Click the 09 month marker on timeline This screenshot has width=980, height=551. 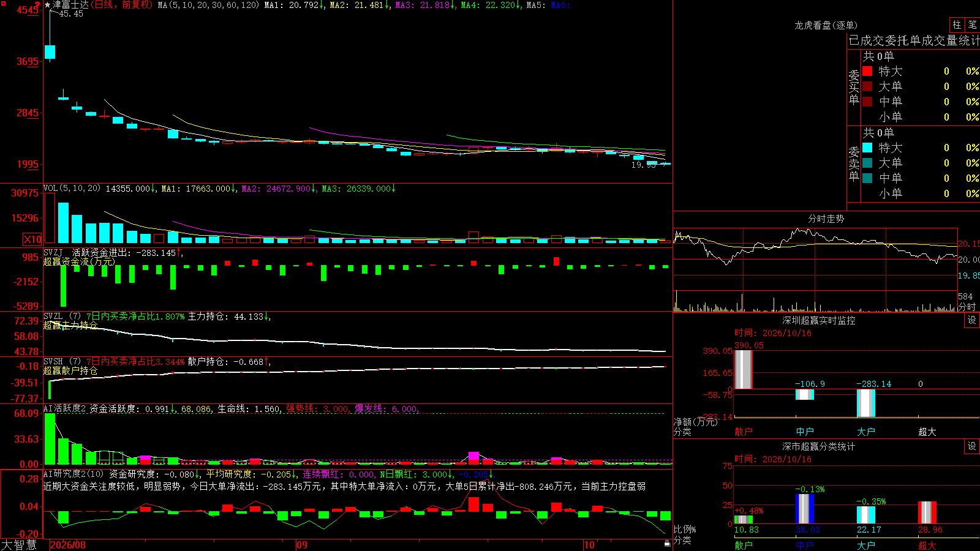(302, 545)
